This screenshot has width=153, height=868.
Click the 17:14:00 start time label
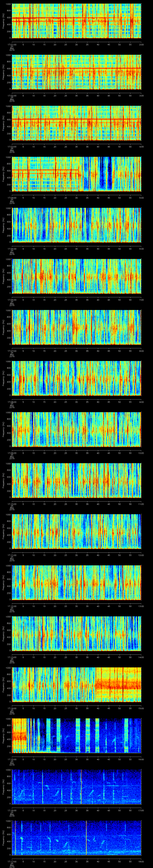12,708
